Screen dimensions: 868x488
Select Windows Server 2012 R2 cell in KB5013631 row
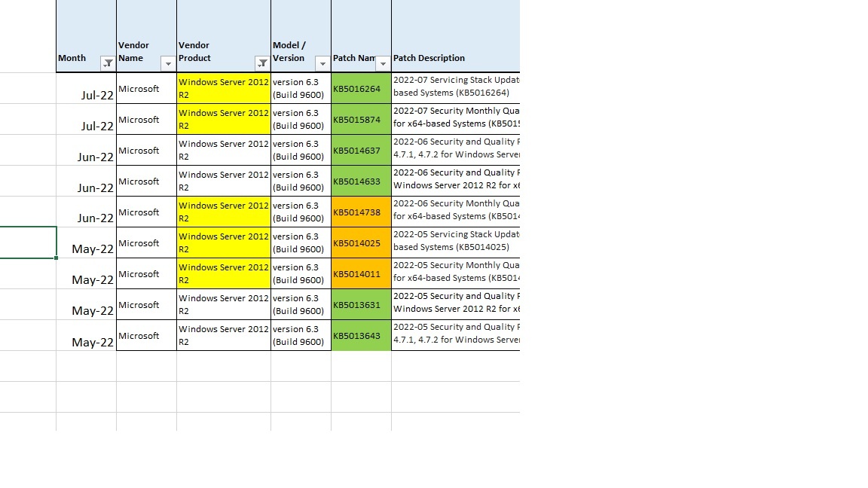tap(224, 305)
